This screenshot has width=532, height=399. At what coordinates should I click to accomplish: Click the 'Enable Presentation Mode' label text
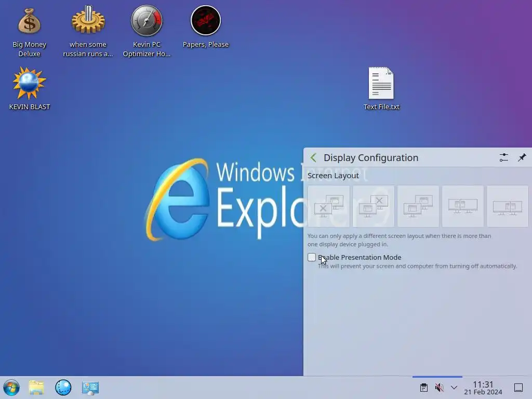coord(360,257)
